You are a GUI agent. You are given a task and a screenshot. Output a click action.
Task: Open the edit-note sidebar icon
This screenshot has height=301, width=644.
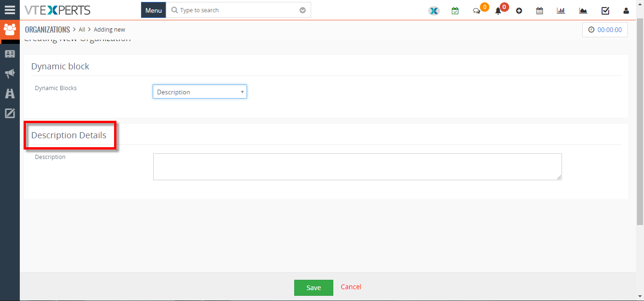pyautogui.click(x=9, y=113)
